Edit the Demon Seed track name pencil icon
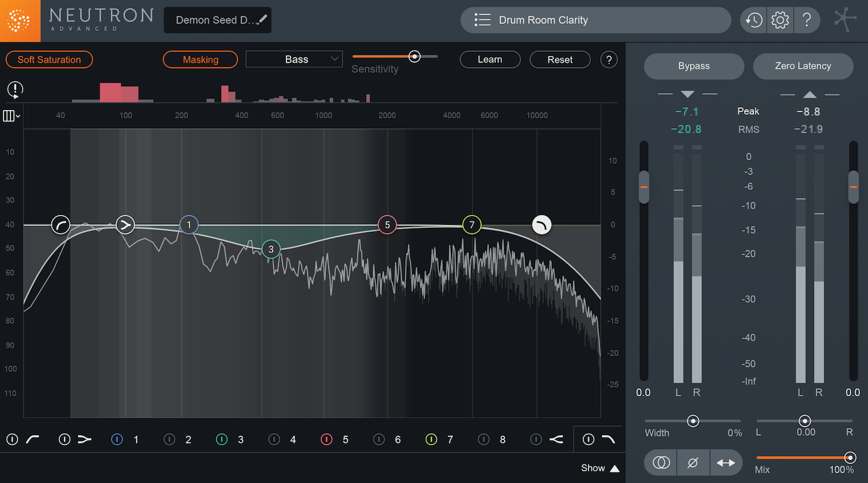The width and height of the screenshot is (868, 483). coord(263,19)
